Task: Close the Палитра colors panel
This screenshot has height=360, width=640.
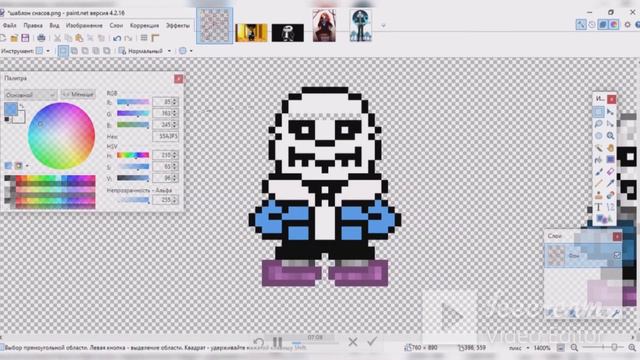Action: (178, 79)
